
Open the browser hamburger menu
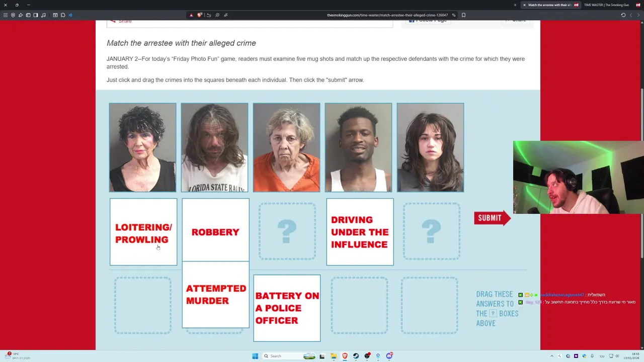[x=6, y=15]
